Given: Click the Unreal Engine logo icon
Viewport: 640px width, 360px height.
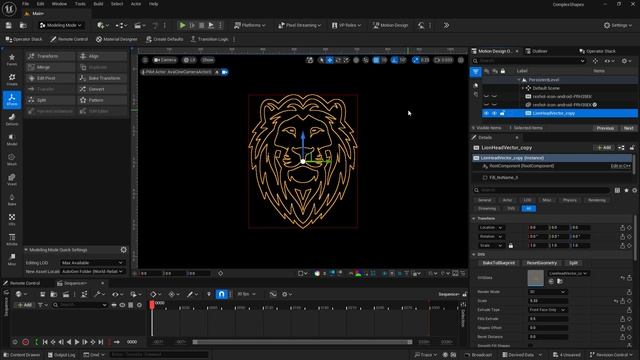Looking at the screenshot, I should point(9,9).
